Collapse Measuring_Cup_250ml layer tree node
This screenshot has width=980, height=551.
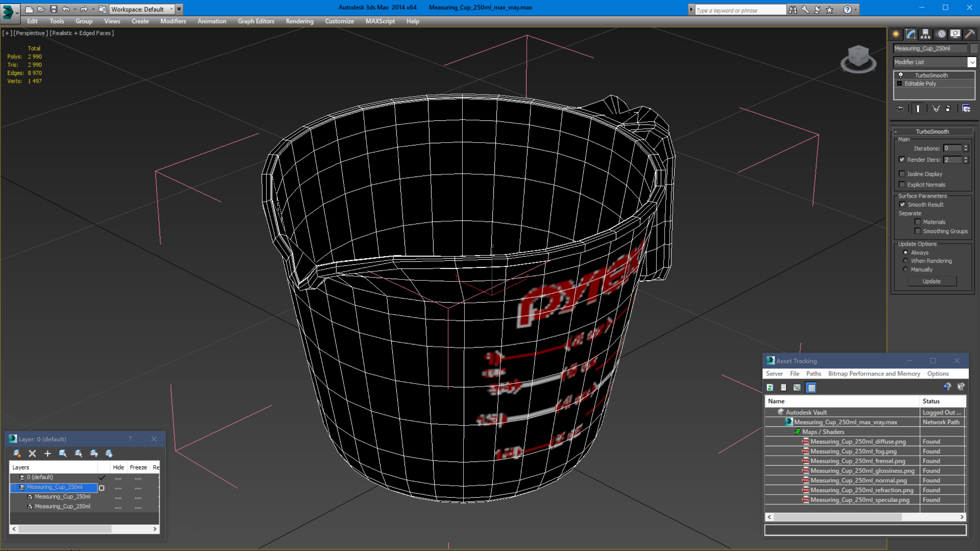[14, 487]
